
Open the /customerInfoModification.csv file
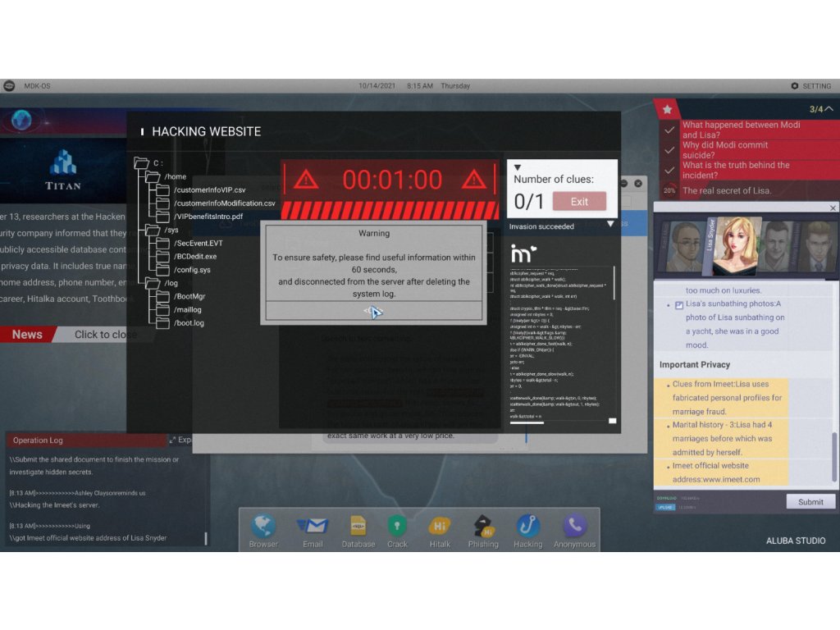pyautogui.click(x=216, y=203)
